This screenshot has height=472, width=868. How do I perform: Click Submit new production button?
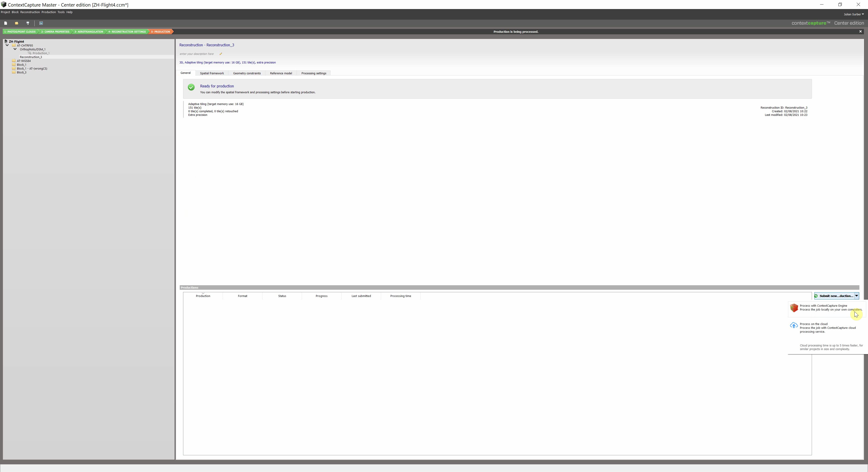tap(834, 296)
